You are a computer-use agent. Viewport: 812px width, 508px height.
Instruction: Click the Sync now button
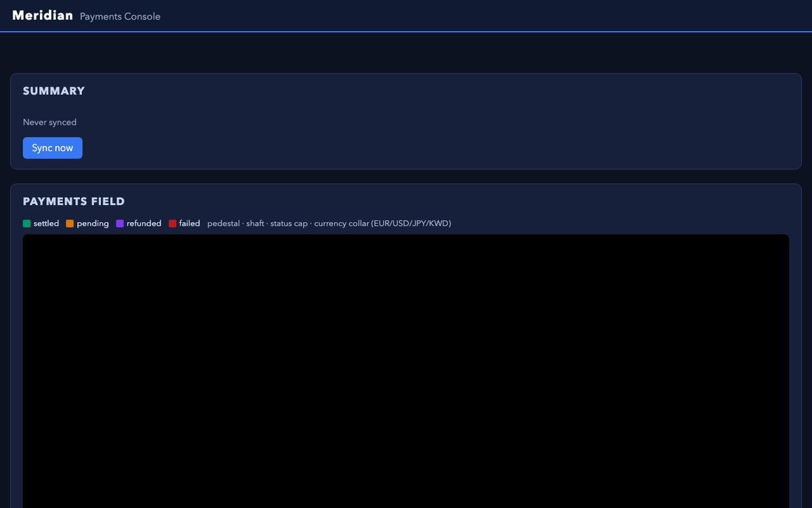[53, 148]
